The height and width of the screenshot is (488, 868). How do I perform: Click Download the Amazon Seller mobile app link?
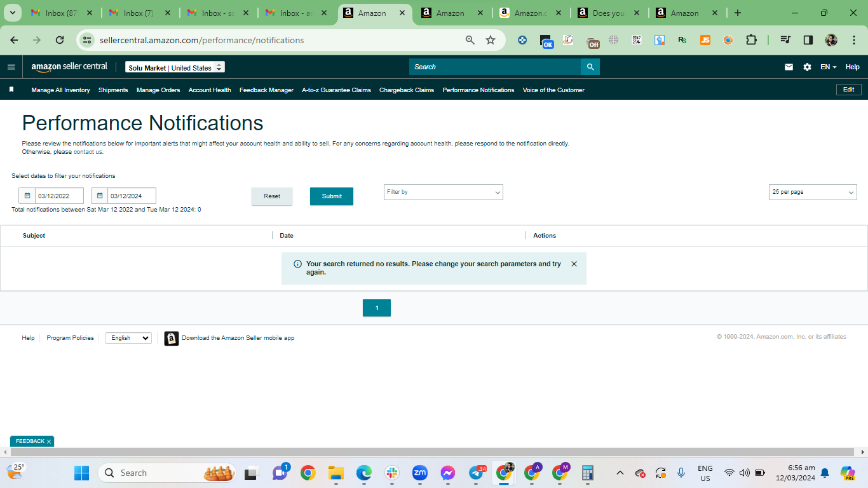(x=238, y=338)
